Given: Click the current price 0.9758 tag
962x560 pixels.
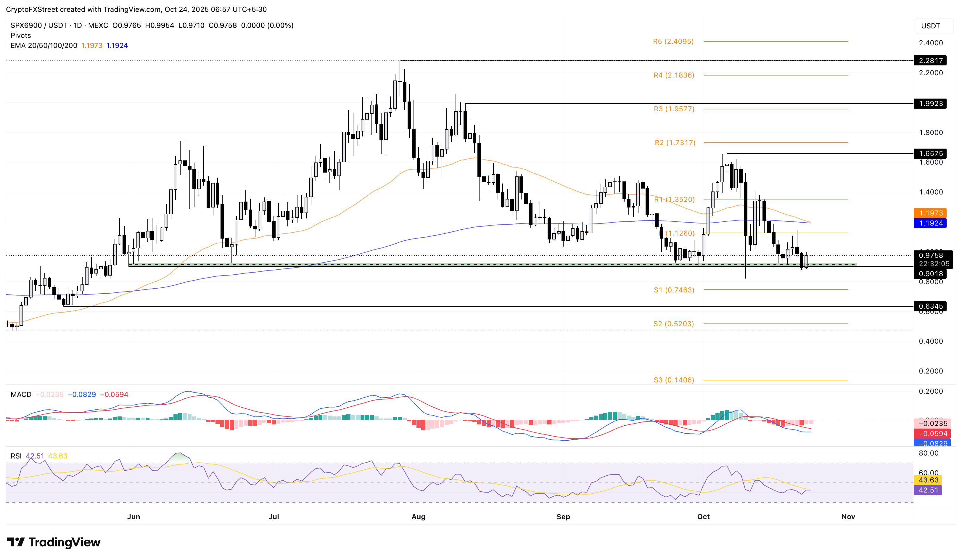Looking at the screenshot, I should (930, 255).
